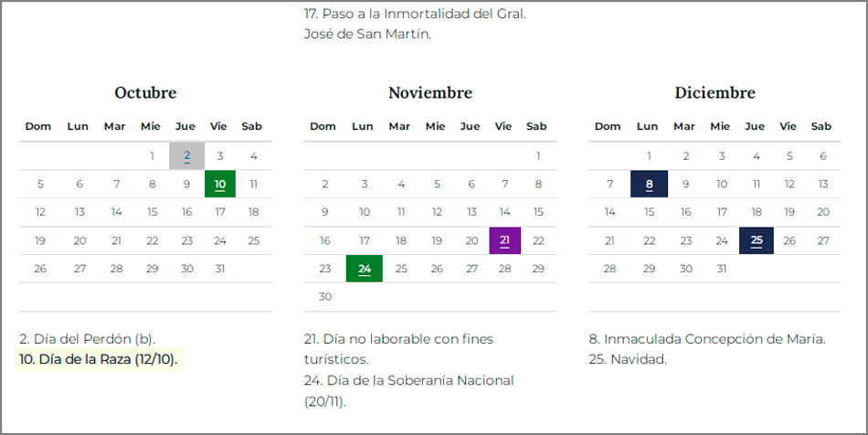Click 'Inmaculada Concepción de María' legend entry
The image size is (868, 435).
click(707, 339)
